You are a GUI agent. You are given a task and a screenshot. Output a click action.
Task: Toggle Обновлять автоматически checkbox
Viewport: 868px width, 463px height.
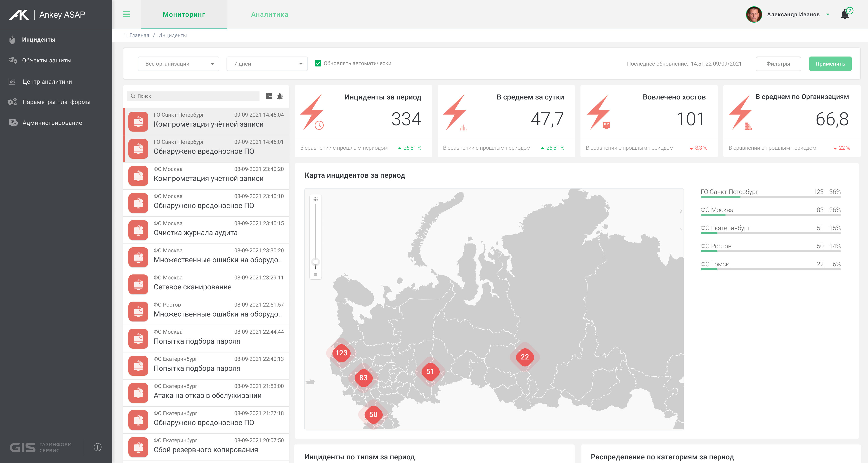point(318,63)
